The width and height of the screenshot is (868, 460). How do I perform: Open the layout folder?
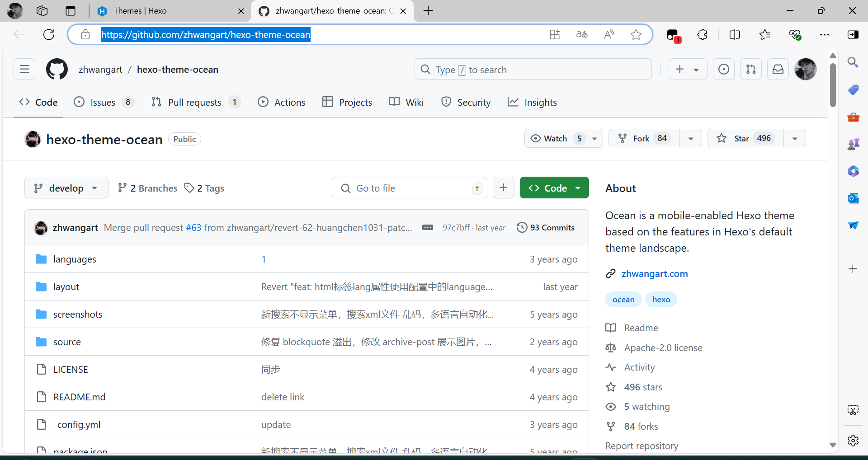(x=66, y=286)
